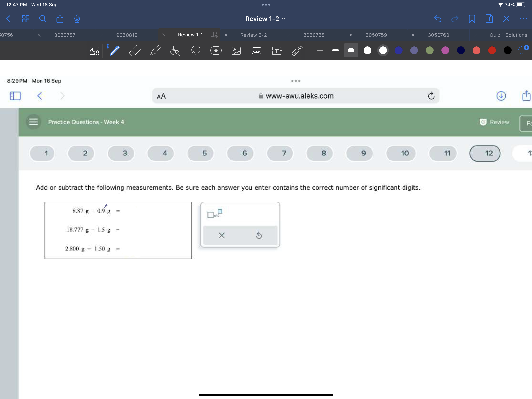Tap the undo arrow in the answer popup

click(x=259, y=235)
